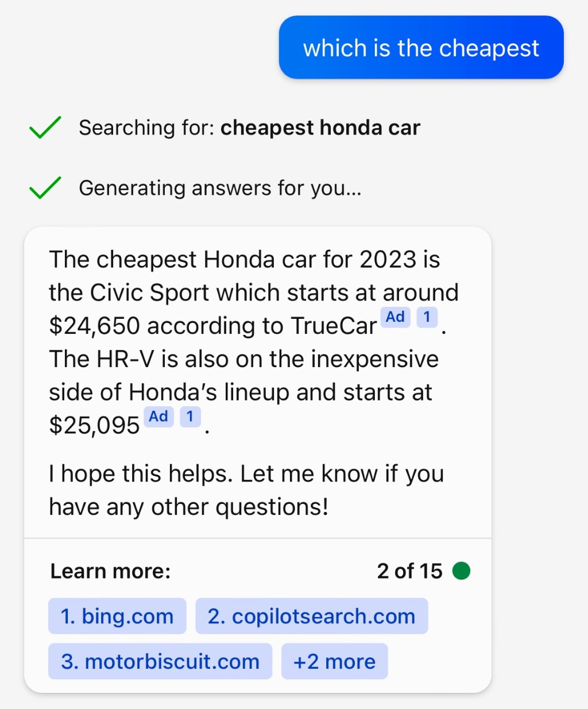This screenshot has width=588, height=709.
Task: Click the "I hope this helps" paragraph
Action: point(246,490)
